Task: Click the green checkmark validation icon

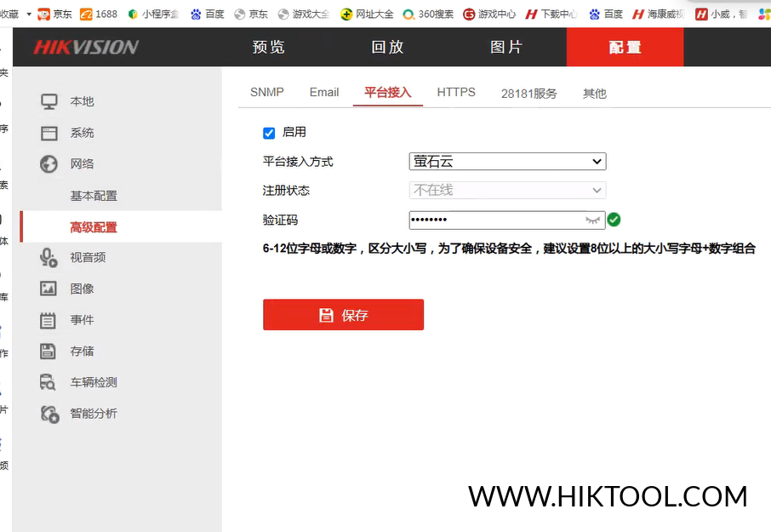Action: point(614,220)
